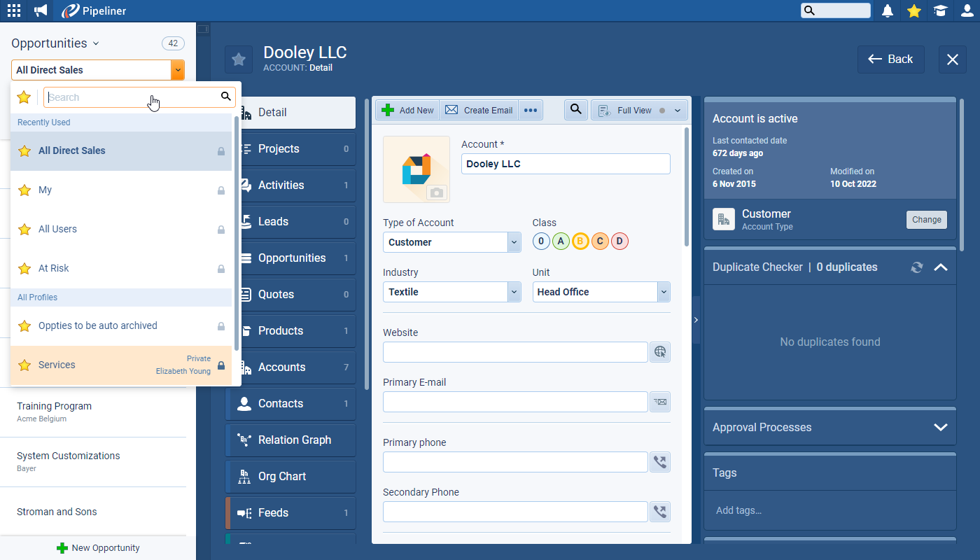Select class B radio option
Image resolution: width=980 pixels, height=560 pixels.
coord(580,241)
